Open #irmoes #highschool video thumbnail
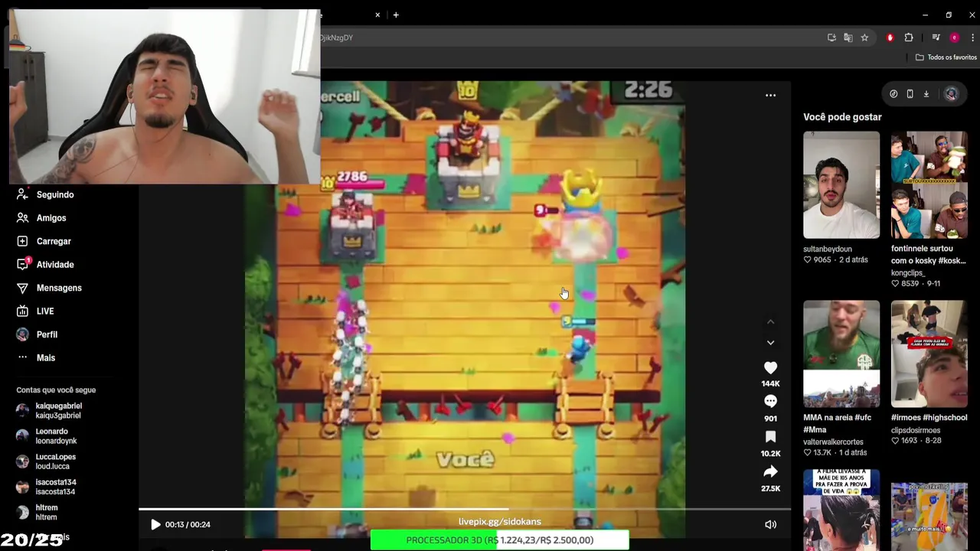The height and width of the screenshot is (551, 980). 929,354
